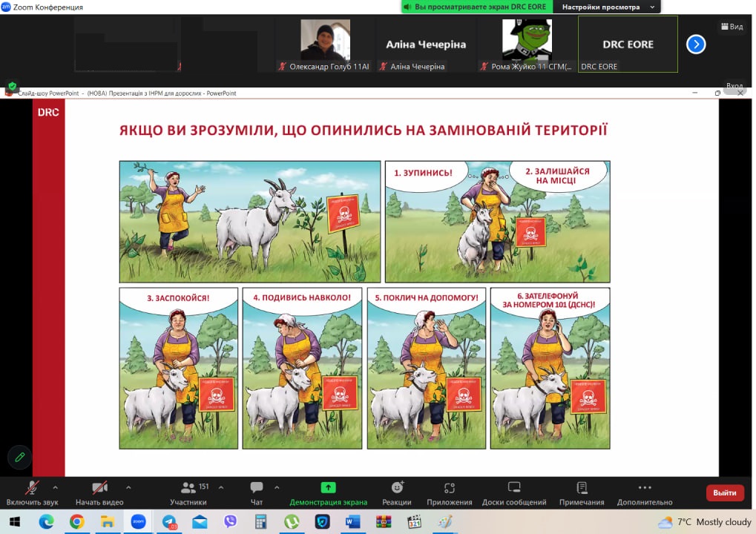Click green Демонстрация экрана share button
This screenshot has height=534, width=756.
click(329, 493)
